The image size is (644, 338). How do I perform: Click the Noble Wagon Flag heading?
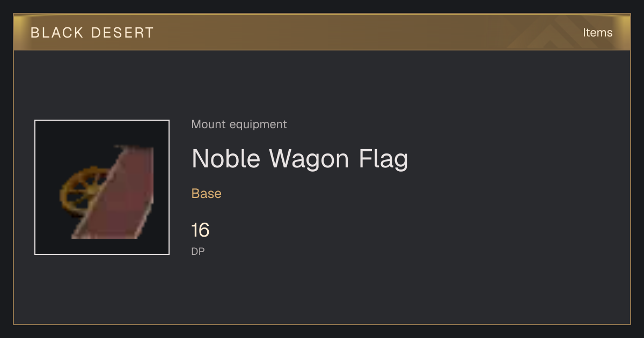pos(300,159)
